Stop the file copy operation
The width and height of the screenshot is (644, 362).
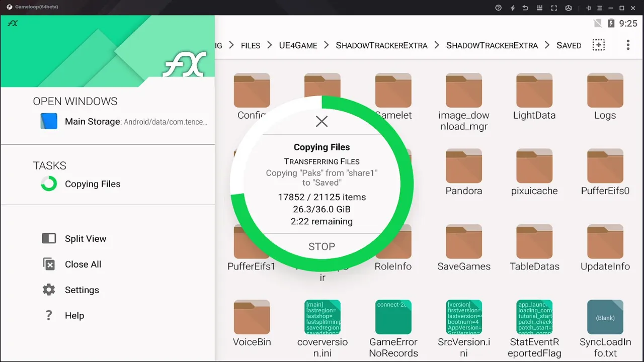pyautogui.click(x=321, y=246)
